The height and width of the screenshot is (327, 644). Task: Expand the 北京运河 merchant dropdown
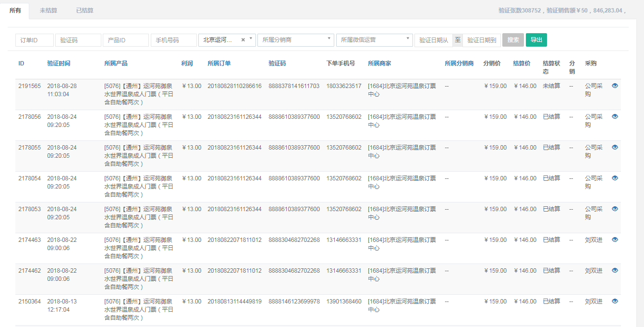252,40
